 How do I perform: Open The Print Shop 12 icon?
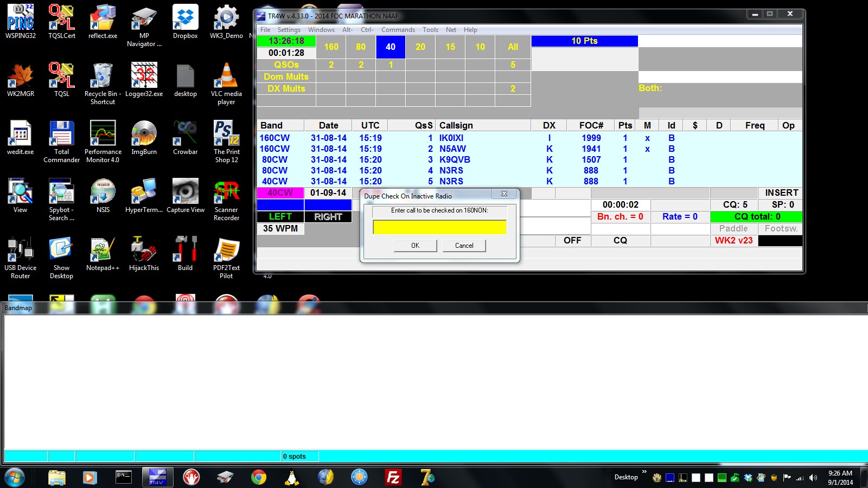(x=226, y=142)
